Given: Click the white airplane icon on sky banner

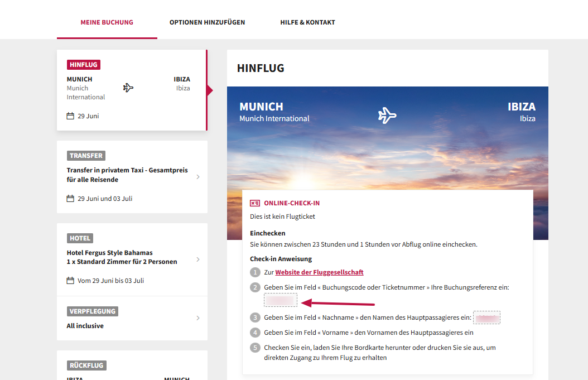Looking at the screenshot, I should tap(387, 115).
